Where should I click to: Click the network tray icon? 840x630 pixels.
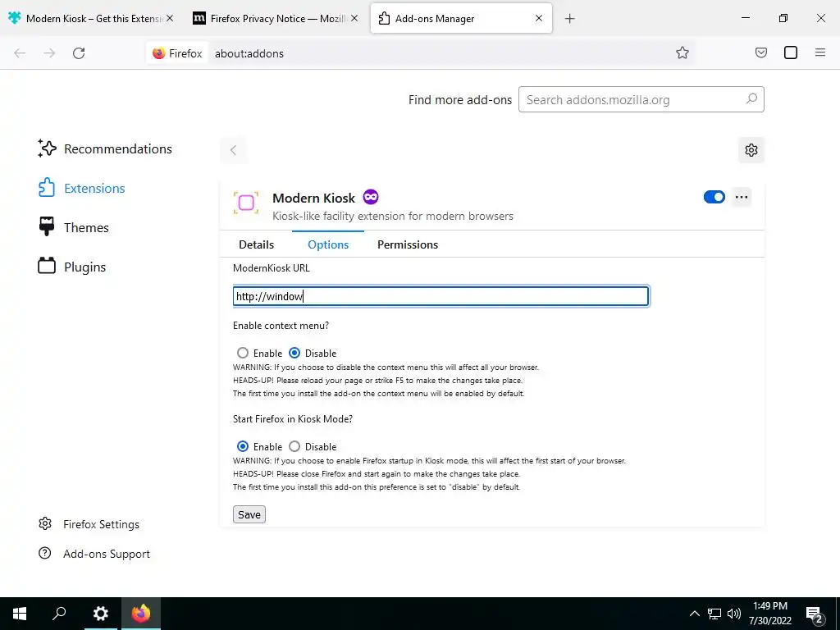tap(714, 614)
